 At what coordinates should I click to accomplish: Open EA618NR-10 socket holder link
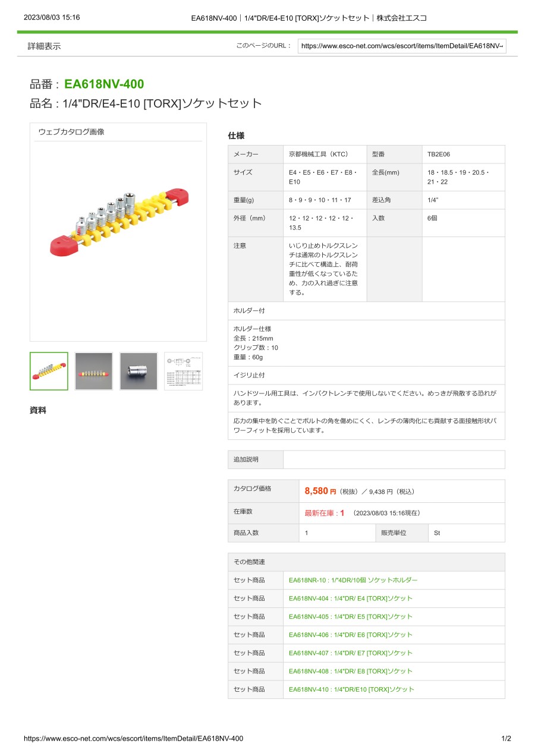pos(353,580)
